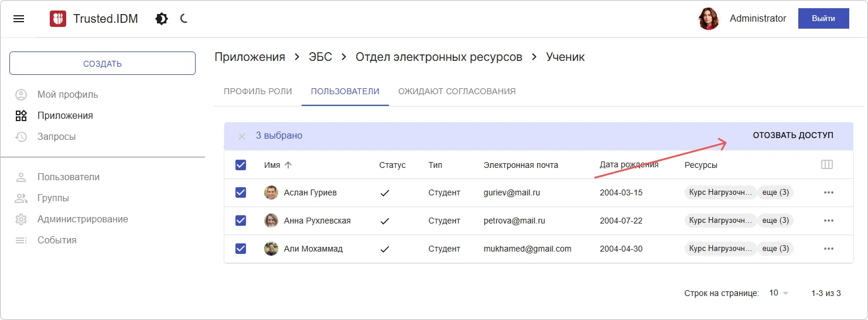Open the hamburger navigation menu
This screenshot has width=868, height=320.
(19, 19)
